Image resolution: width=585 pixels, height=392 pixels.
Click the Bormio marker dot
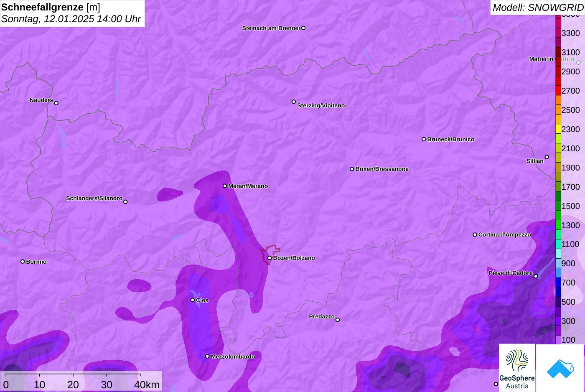(x=23, y=262)
